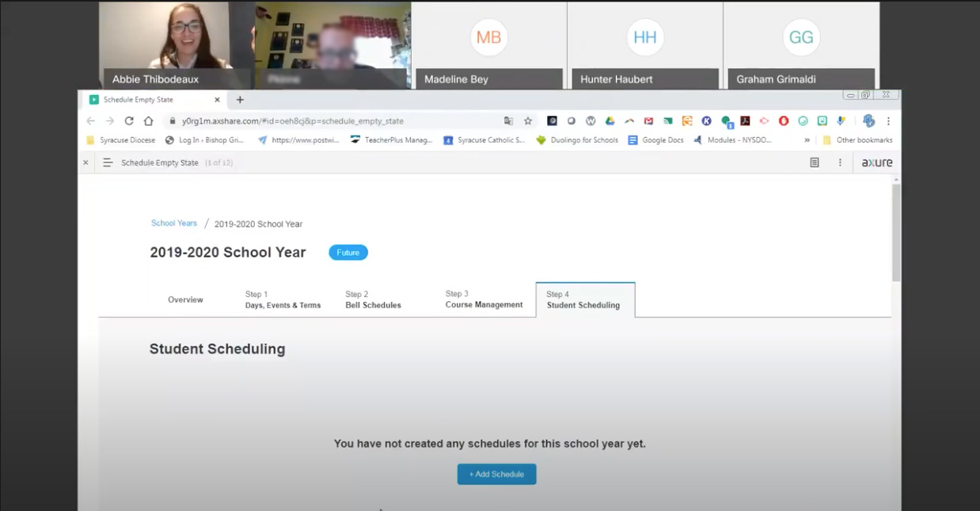Switch to the Overview tab
Image resolution: width=980 pixels, height=511 pixels.
coord(185,299)
